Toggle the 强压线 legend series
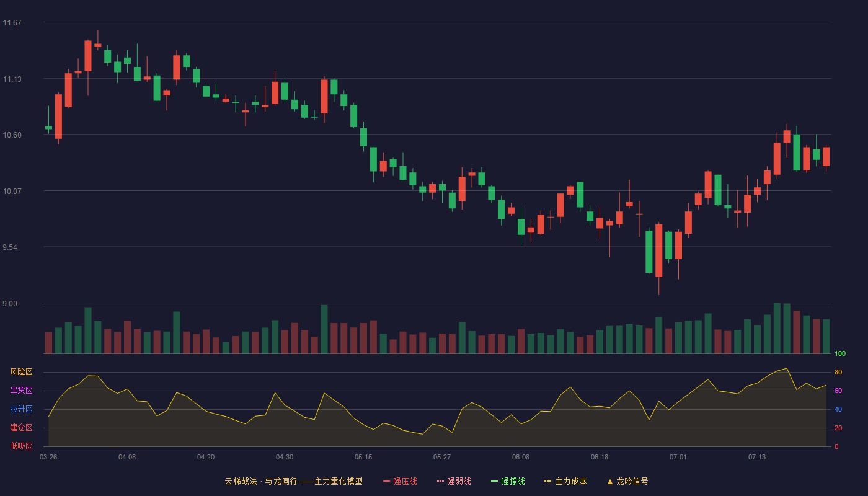The width and height of the screenshot is (868, 496). [400, 481]
